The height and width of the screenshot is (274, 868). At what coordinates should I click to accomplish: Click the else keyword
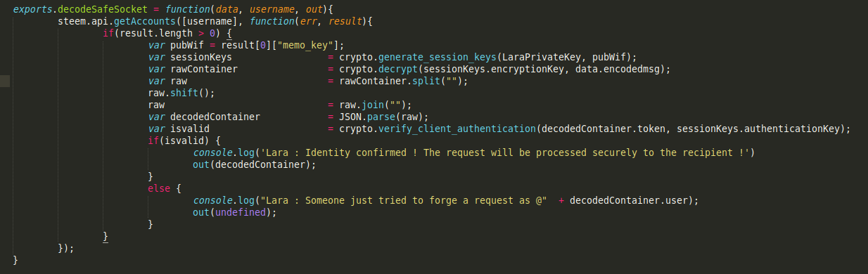pyautogui.click(x=160, y=188)
